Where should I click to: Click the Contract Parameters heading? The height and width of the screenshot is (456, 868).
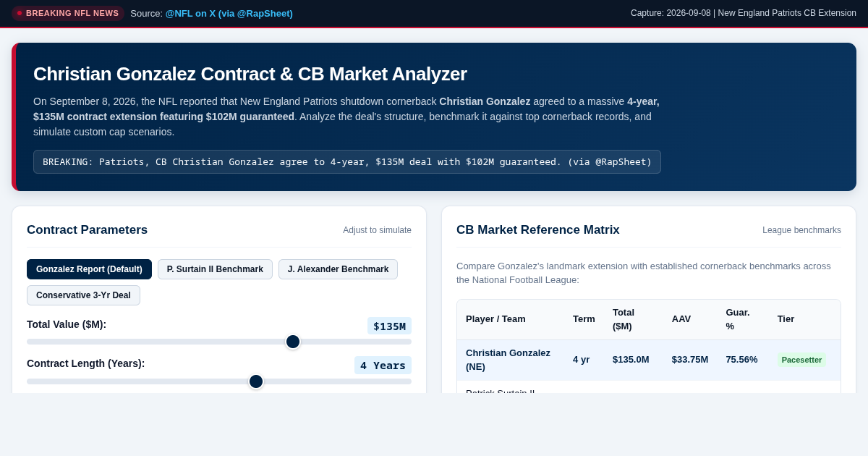(87, 230)
